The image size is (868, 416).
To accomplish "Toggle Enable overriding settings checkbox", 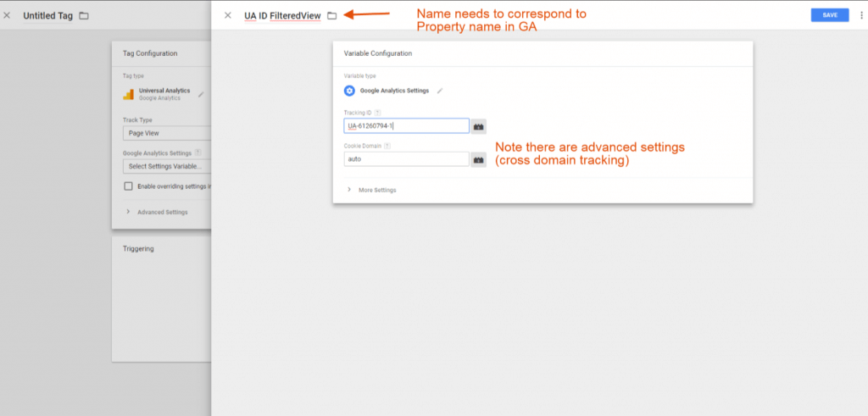I will point(128,186).
